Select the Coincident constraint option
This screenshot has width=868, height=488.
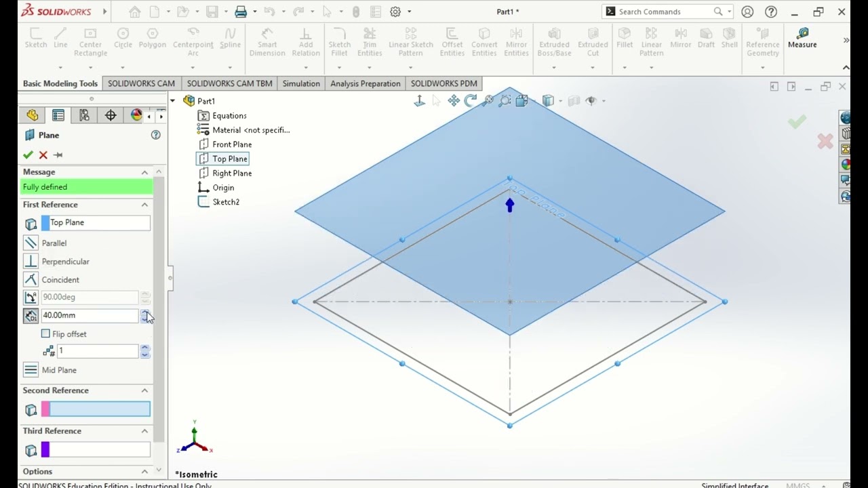click(31, 279)
